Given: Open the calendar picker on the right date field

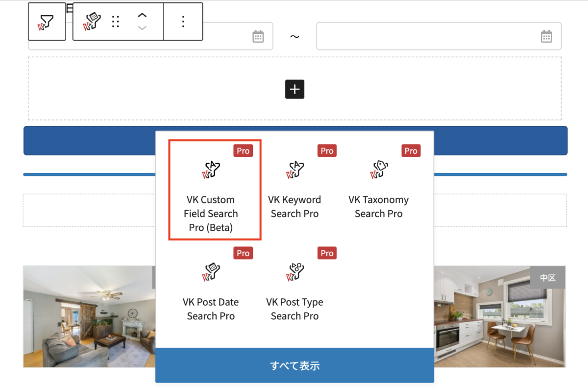Looking at the screenshot, I should [547, 36].
